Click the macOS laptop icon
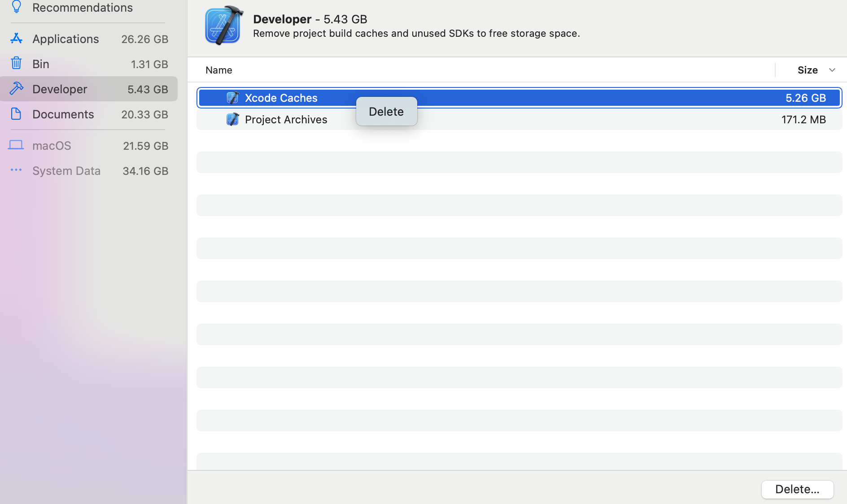Viewport: 847px width, 504px height. pos(16,145)
